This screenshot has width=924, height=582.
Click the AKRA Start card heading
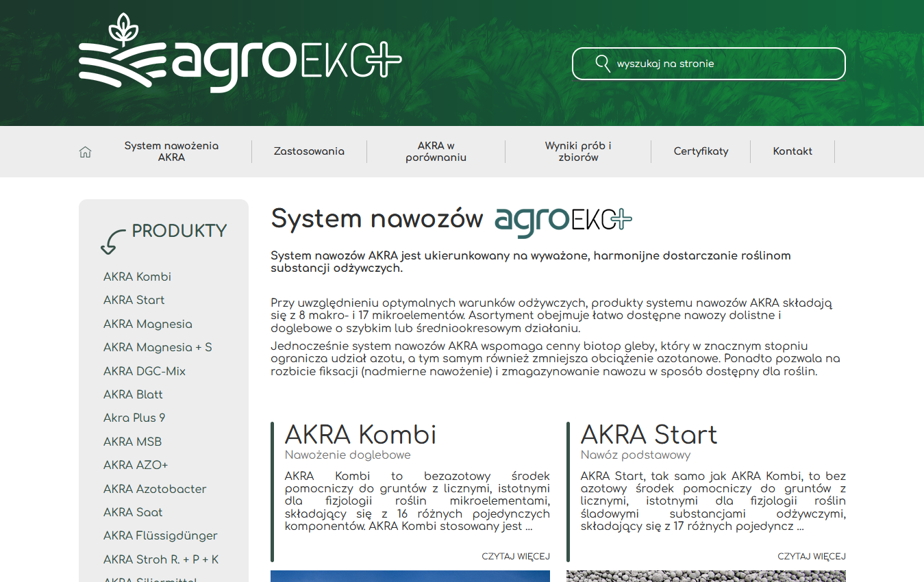649,434
